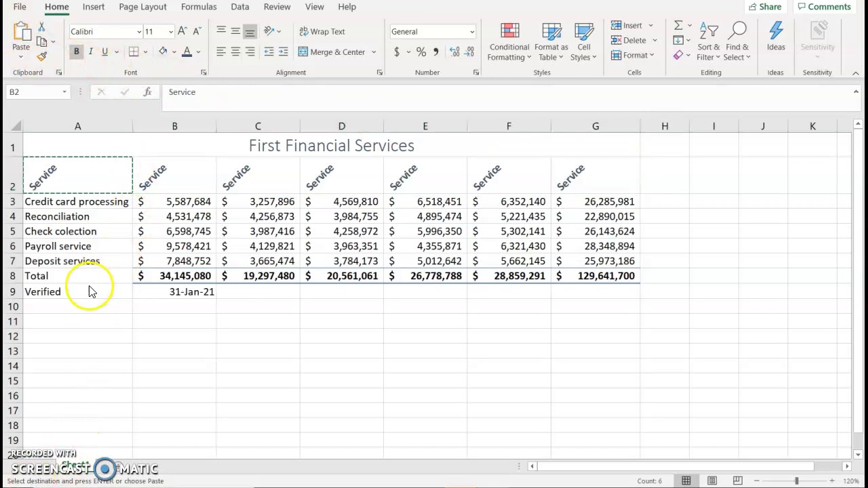The image size is (868, 488).
Task: Click the Decrease Decimal icon
Action: click(469, 52)
